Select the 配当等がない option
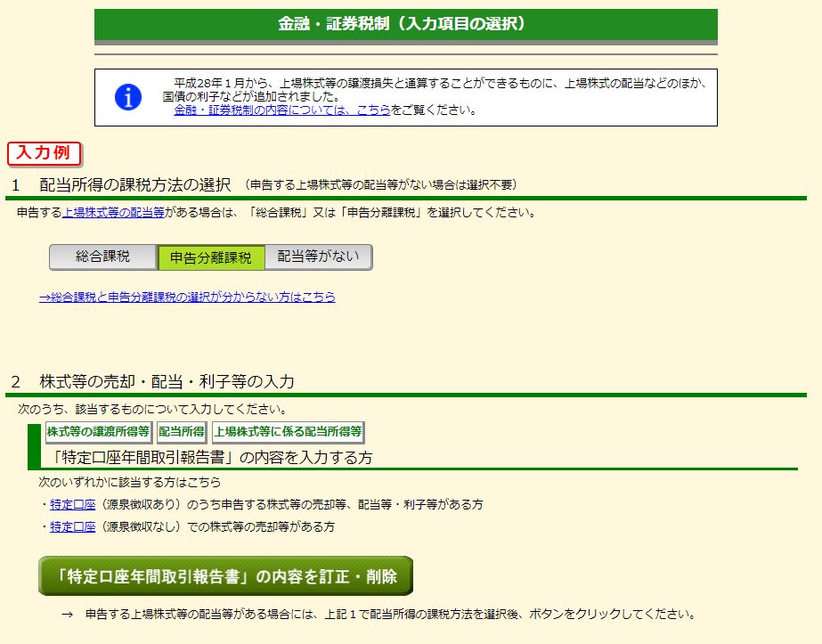The width and height of the screenshot is (822, 644). (318, 257)
